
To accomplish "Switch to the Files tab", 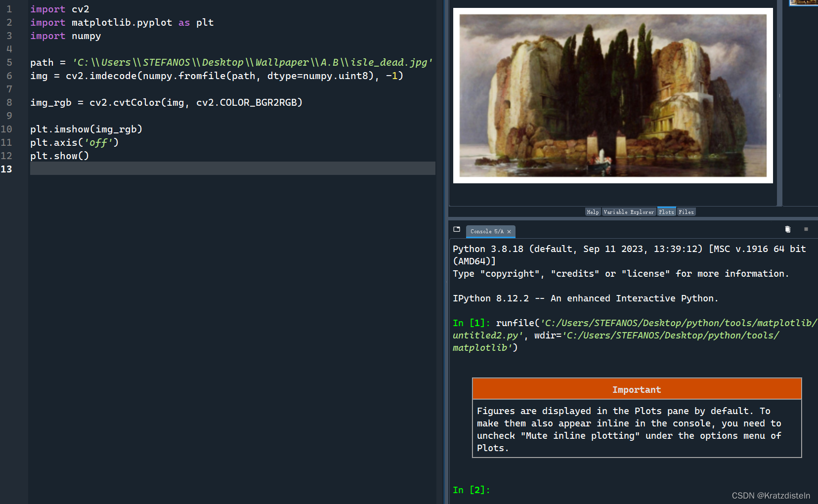I will (686, 212).
